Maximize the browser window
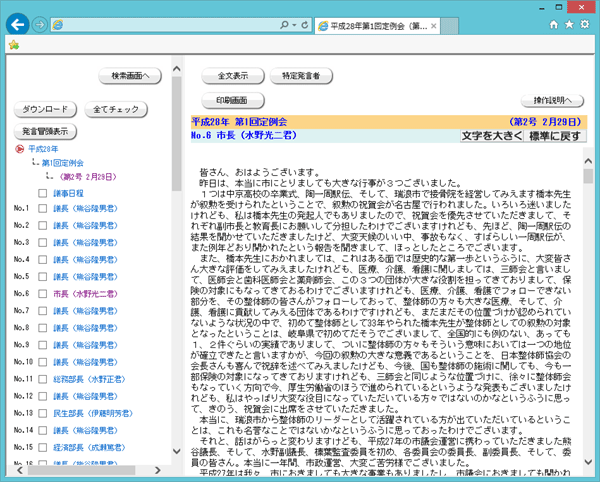This screenshot has height=482, width=600. tap(559, 7)
